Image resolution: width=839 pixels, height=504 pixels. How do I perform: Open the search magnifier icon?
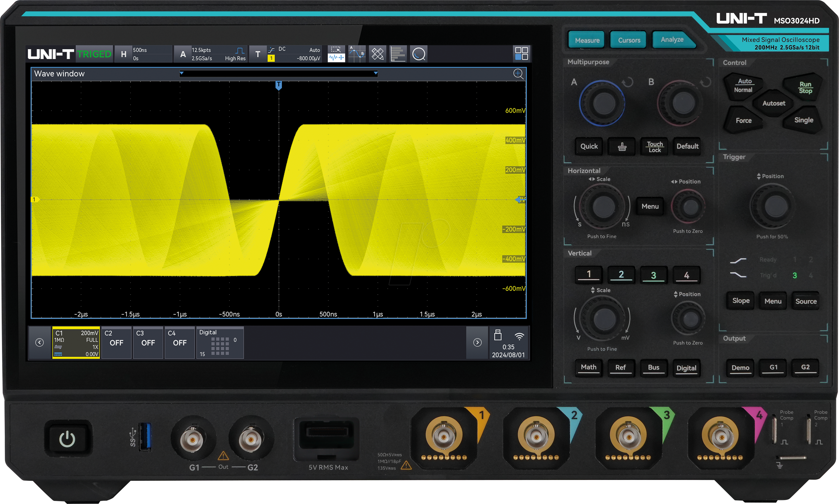(x=419, y=54)
